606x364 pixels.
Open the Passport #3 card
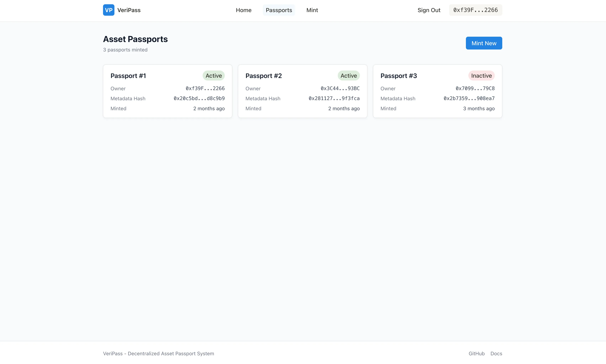click(x=437, y=91)
